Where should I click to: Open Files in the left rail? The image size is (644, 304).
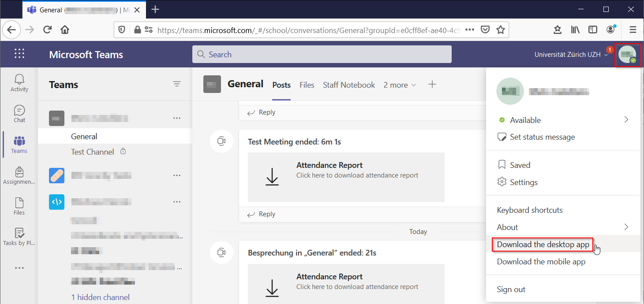(x=19, y=206)
